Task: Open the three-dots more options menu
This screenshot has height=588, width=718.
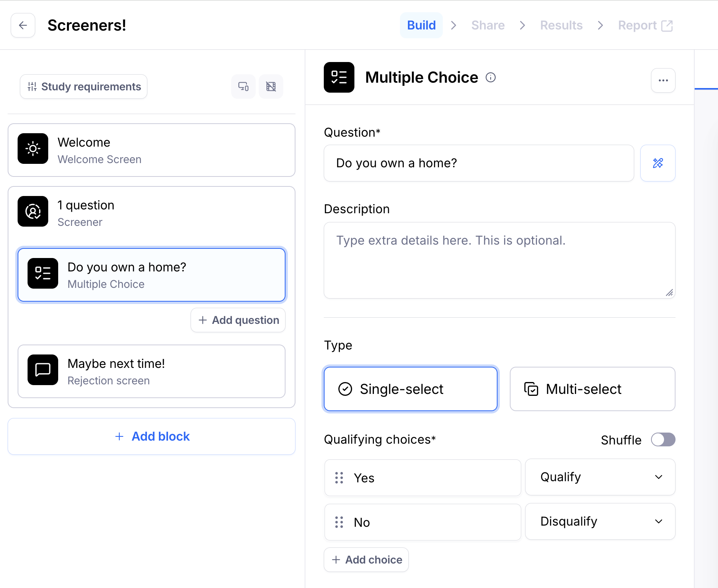Action: coord(663,80)
